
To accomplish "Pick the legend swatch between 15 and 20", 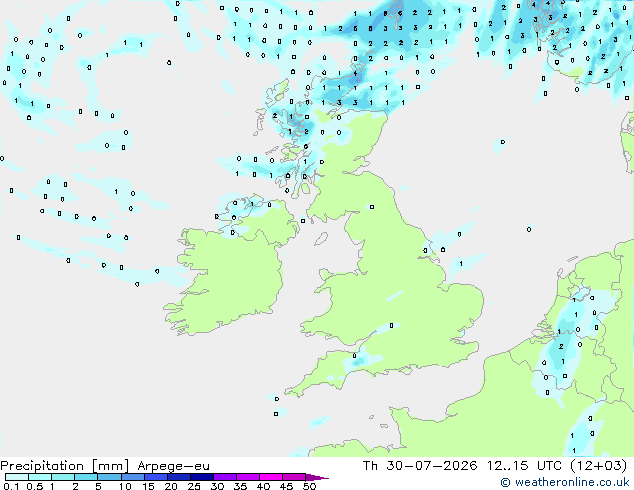I will (x=156, y=477).
